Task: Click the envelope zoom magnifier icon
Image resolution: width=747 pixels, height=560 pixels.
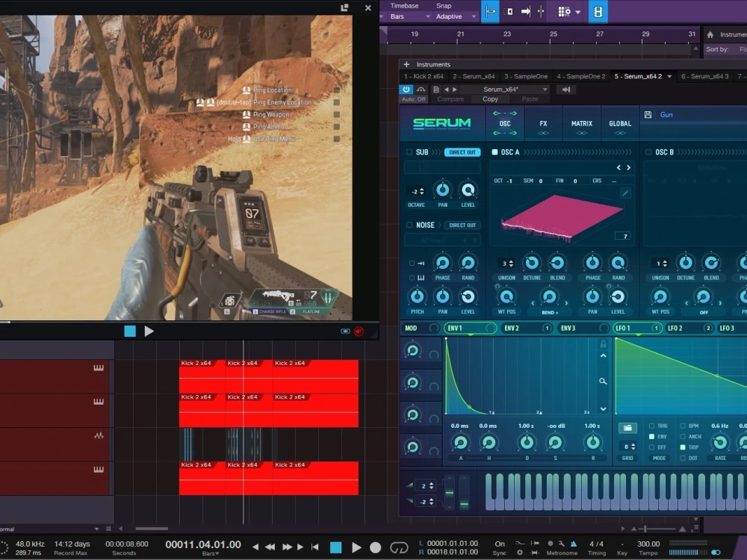Action: (x=603, y=381)
